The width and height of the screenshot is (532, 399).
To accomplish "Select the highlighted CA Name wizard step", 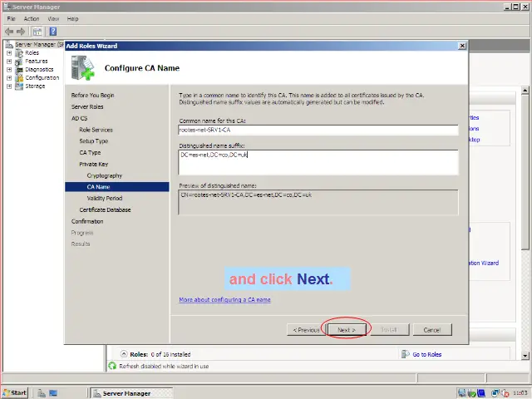I will 117,187.
